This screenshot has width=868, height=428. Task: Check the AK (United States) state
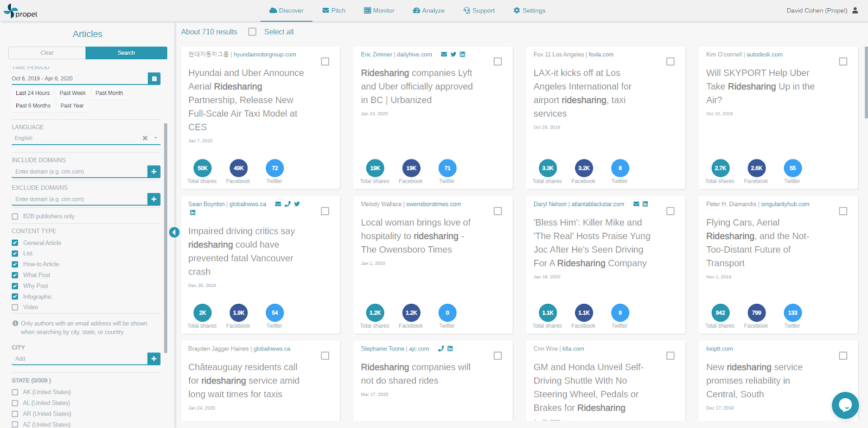coord(15,392)
